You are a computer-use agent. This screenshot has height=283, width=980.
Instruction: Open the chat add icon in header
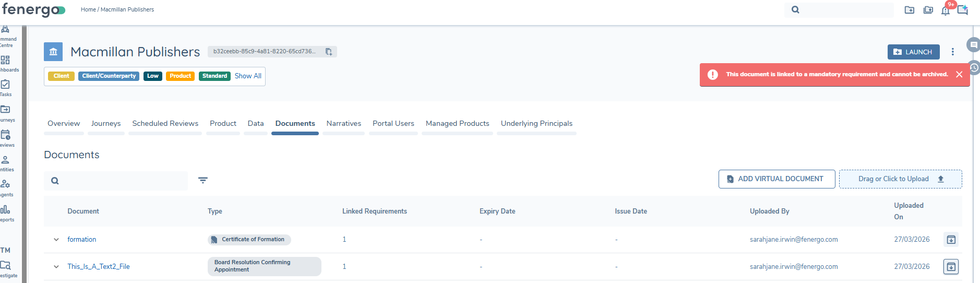coord(963,10)
